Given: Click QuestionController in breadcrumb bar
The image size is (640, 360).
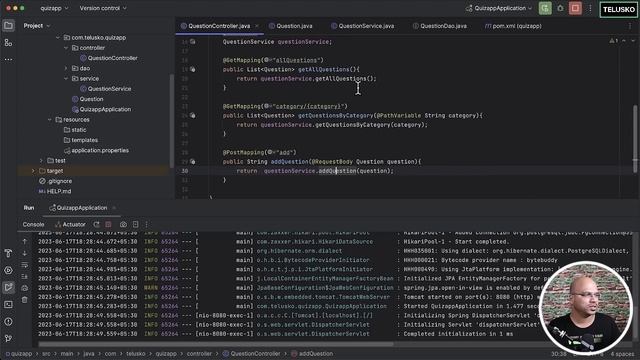Looking at the screenshot, I should click(251, 354).
